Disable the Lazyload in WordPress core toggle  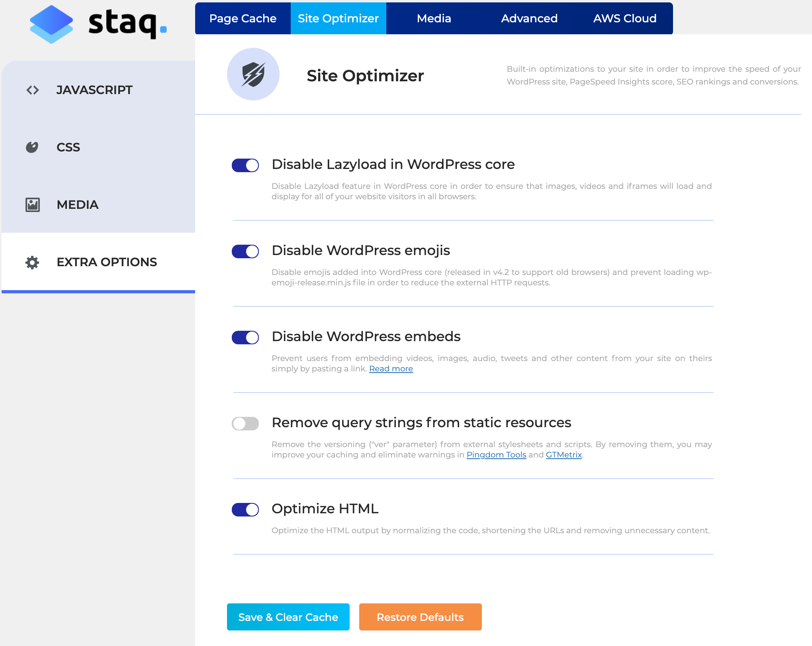click(245, 165)
